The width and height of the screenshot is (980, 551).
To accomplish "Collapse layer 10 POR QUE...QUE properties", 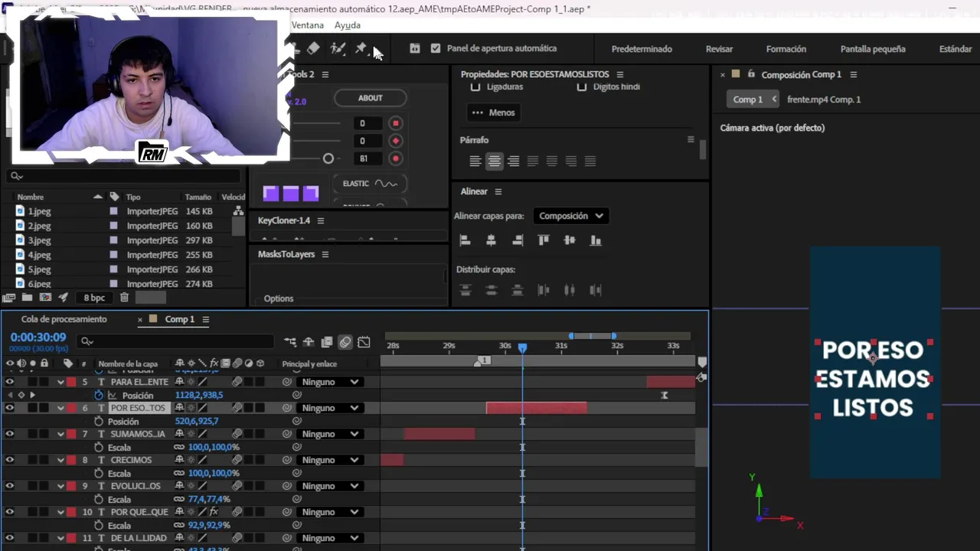I will click(60, 512).
